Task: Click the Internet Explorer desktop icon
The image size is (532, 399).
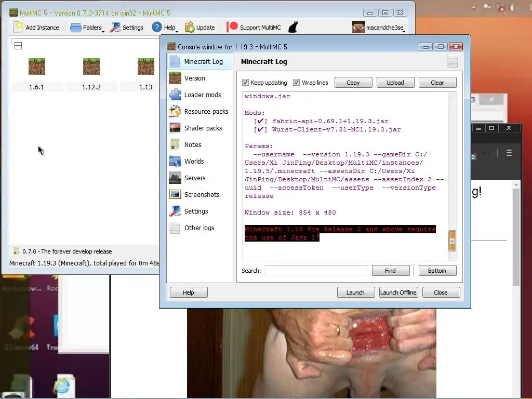Action: (x=63, y=387)
